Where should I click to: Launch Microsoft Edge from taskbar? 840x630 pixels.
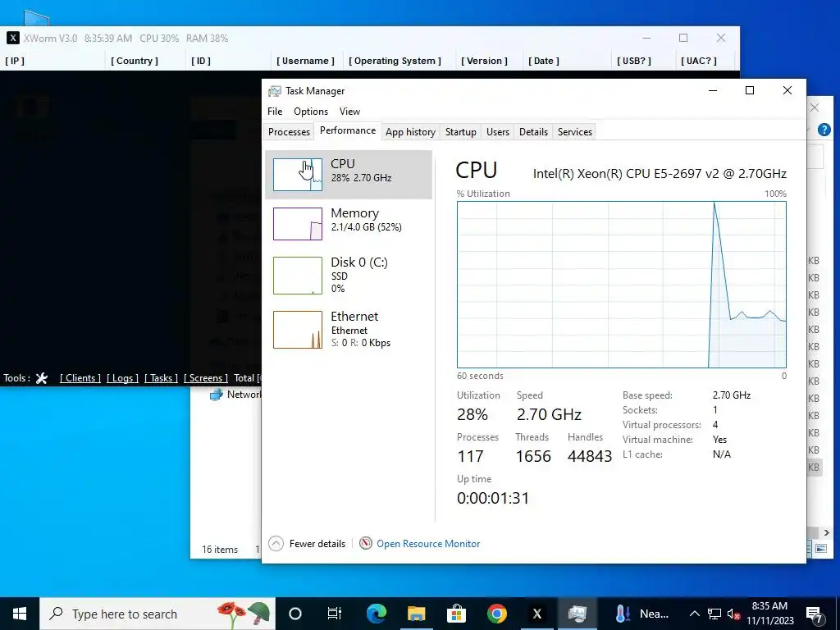click(377, 614)
